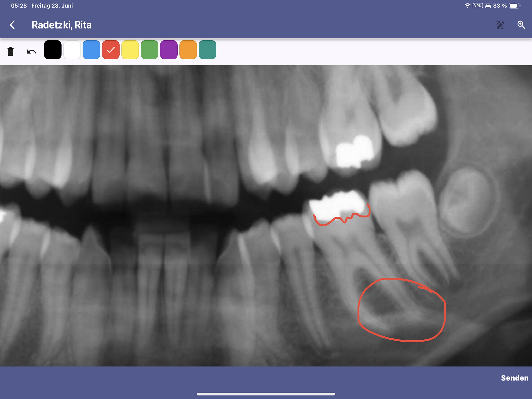
Task: Delete drawings with the trash icon
Action: point(11,51)
